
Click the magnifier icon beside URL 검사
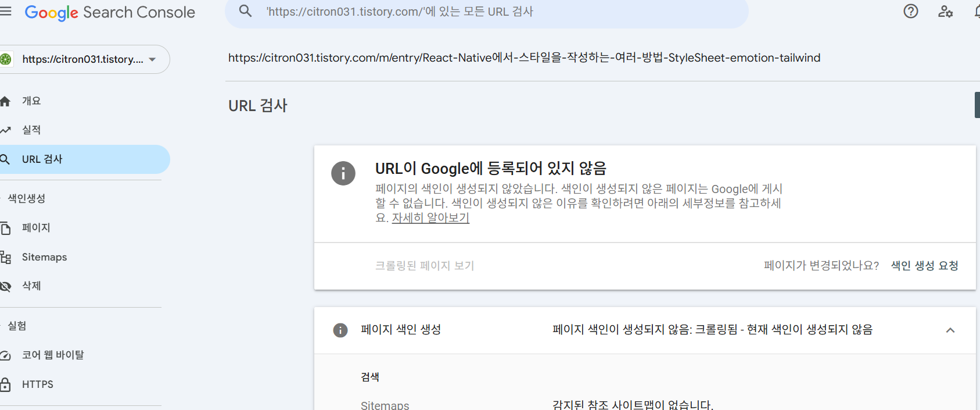click(5, 159)
